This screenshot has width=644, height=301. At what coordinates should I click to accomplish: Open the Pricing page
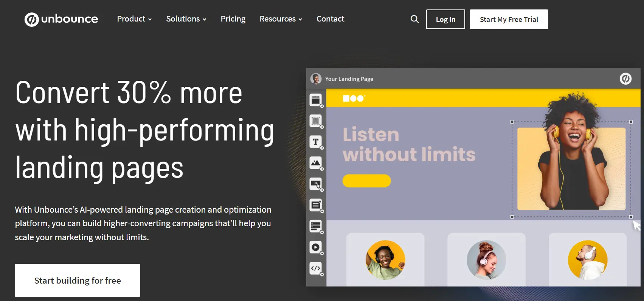point(233,19)
